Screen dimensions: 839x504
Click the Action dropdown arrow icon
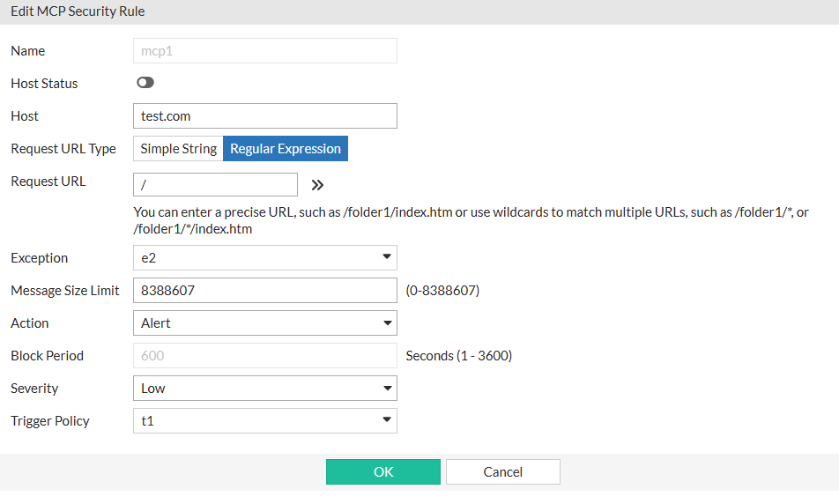click(387, 323)
